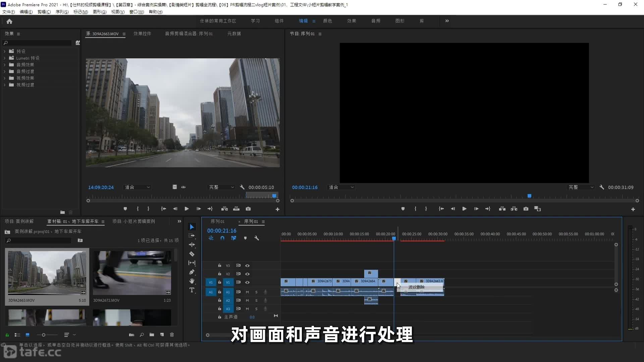Click Insert button in source monitor
Image resolution: width=644 pixels, height=362 pixels.
[225, 208]
